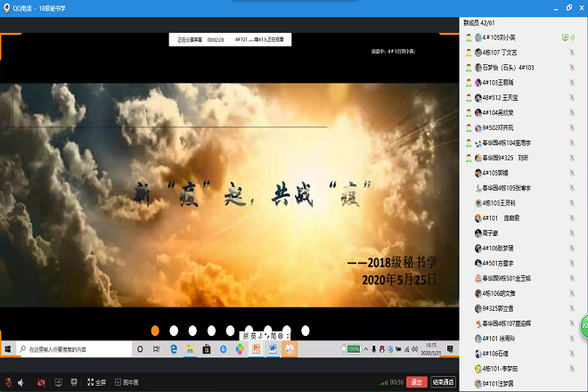Click the green circular button at right edge
Screen dimensions: 588x392
584,326
